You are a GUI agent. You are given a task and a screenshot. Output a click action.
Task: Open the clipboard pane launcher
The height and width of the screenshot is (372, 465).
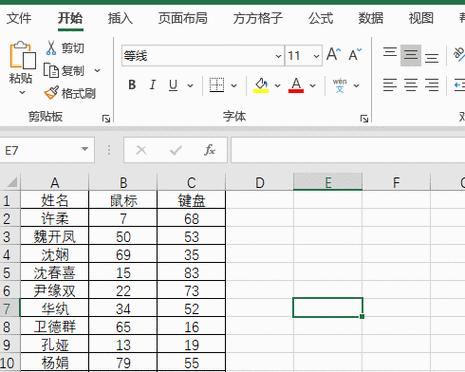(x=106, y=119)
